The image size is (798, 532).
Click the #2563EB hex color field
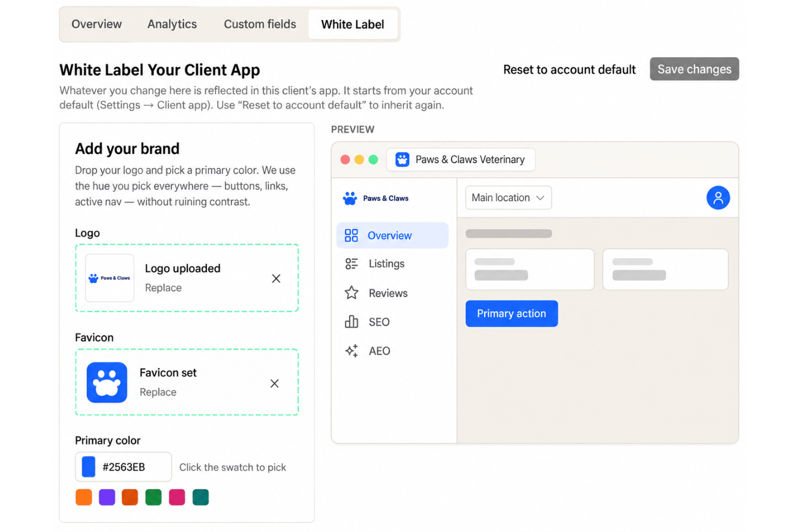coord(123,467)
